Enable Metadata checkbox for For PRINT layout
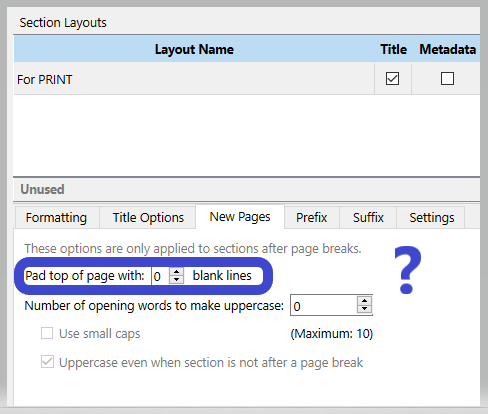Viewport: 488px width, 414px height. (x=447, y=79)
